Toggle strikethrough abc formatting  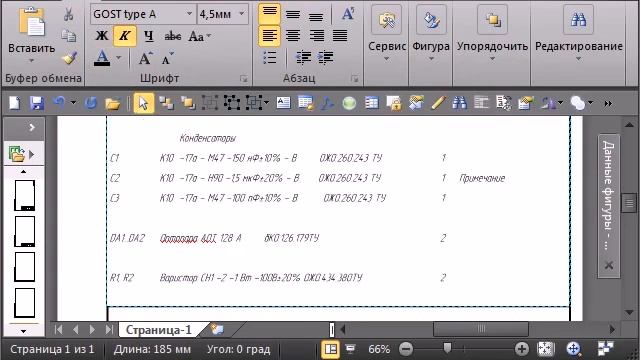pos(173,36)
